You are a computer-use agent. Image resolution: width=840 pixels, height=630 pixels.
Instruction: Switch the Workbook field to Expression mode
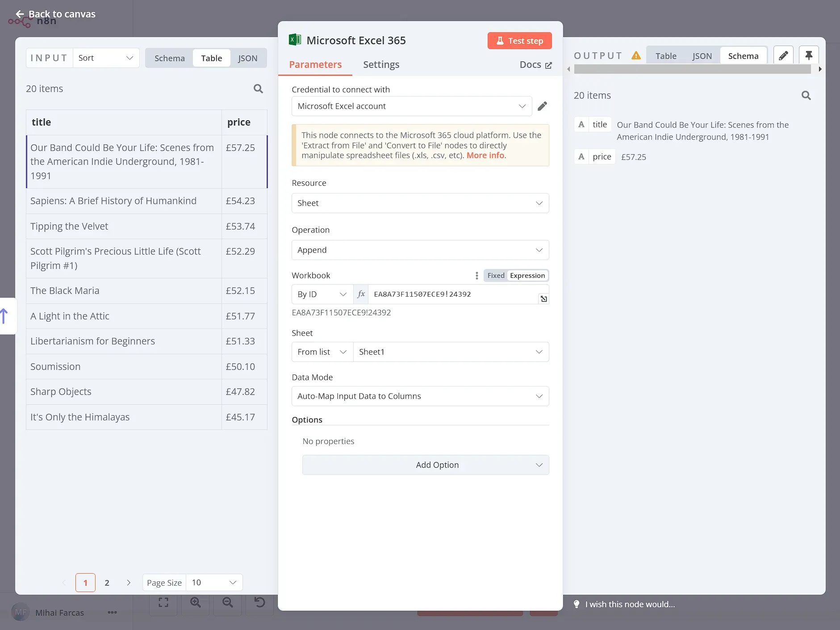point(527,276)
